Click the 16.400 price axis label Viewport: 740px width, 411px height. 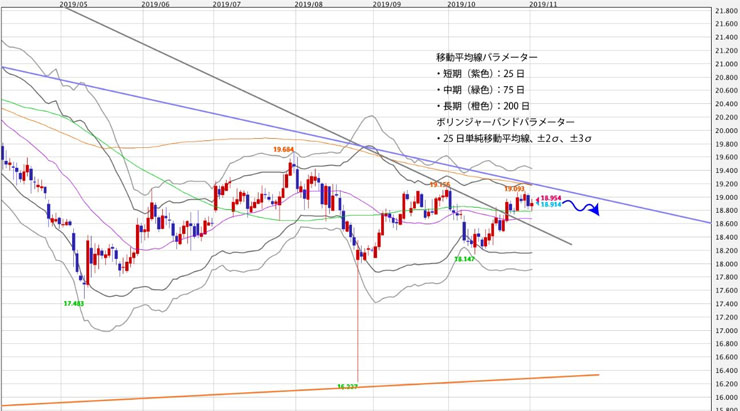726,371
